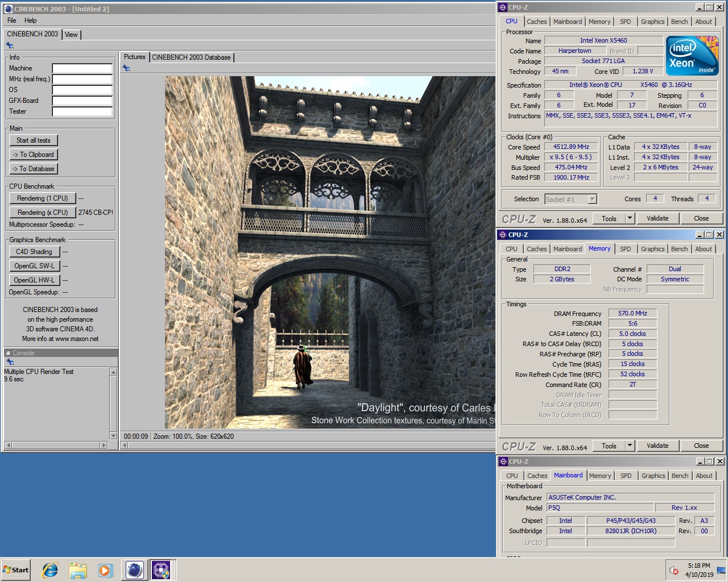This screenshot has width=728, height=582.
Task: Switch to the View tab in CINEBENCH
Action: pyautogui.click(x=71, y=35)
